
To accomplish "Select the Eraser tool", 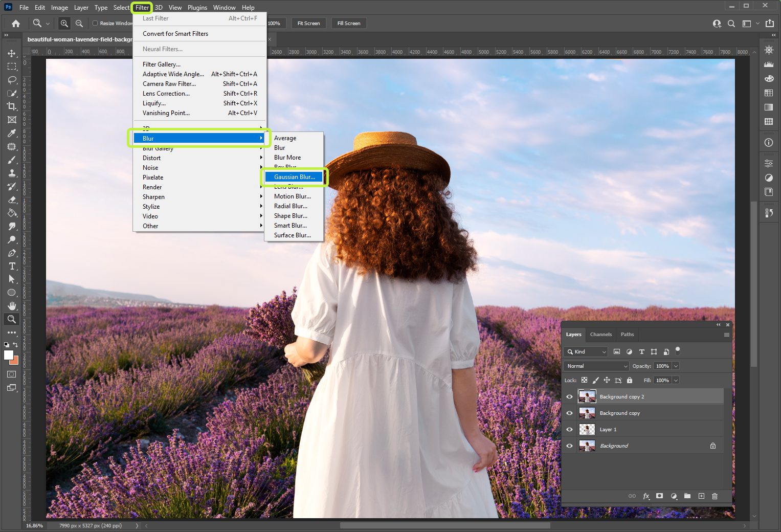I will pyautogui.click(x=12, y=199).
